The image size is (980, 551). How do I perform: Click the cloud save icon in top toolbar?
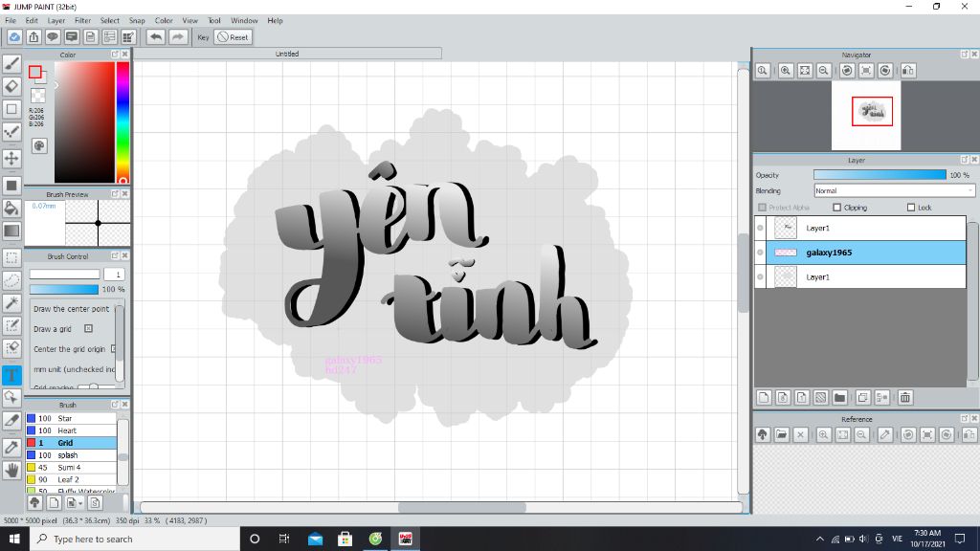(14, 37)
